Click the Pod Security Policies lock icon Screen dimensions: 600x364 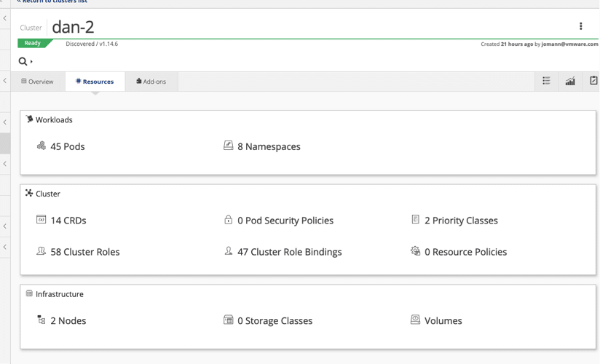229,220
